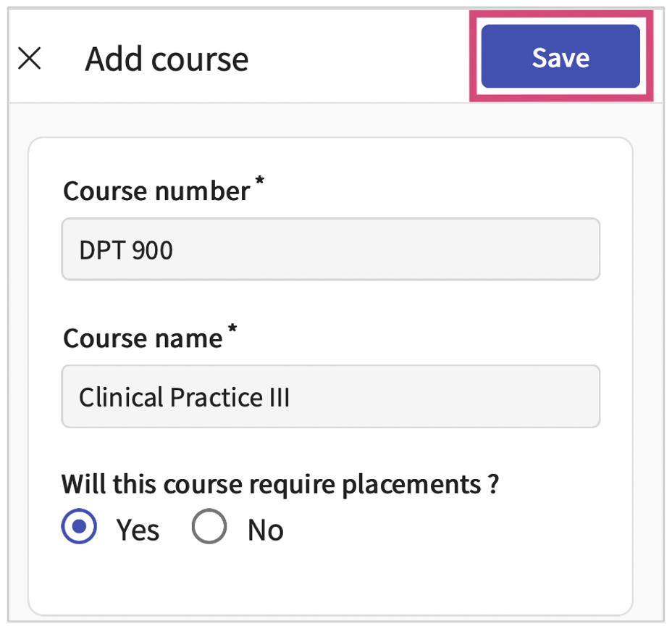Click the No option label text
672x629 pixels.
coord(265,530)
